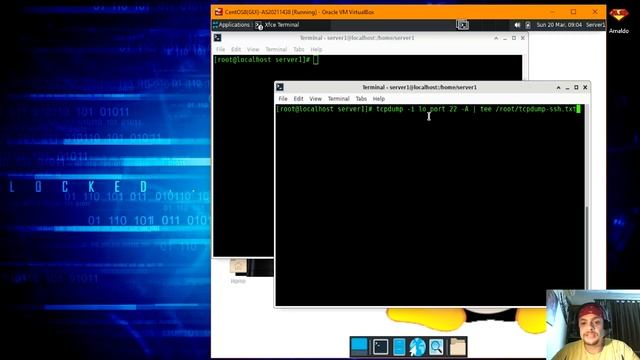
Task: Close the front terminal window
Action: (x=585, y=87)
